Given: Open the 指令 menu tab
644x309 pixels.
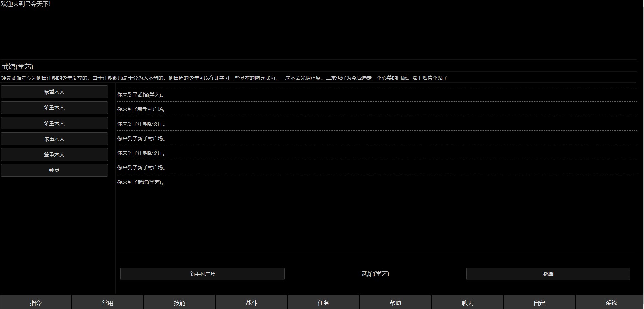Looking at the screenshot, I should point(36,302).
